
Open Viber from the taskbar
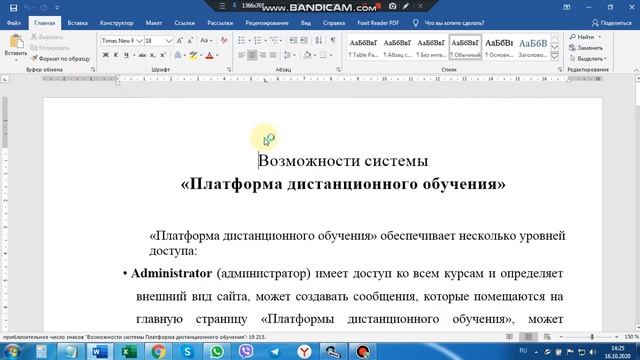point(246,351)
